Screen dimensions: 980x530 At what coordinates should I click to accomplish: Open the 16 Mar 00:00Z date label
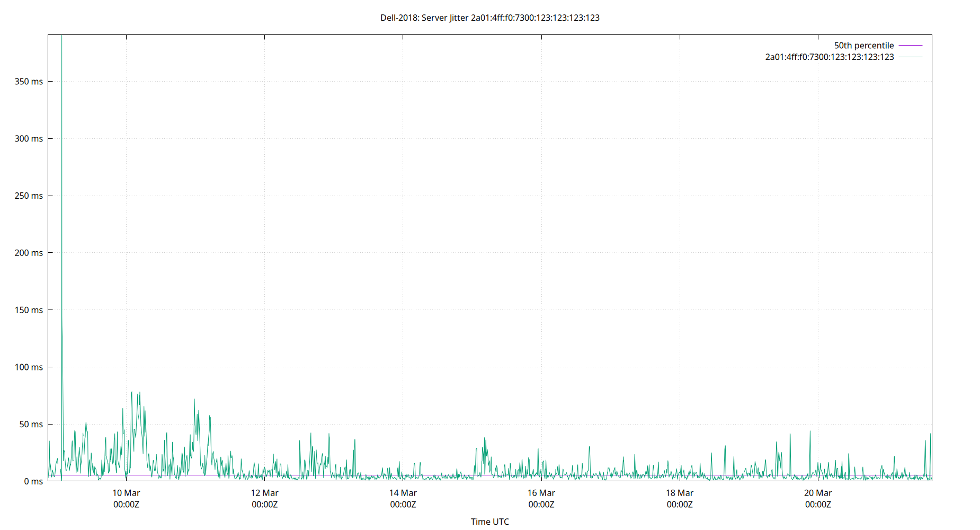[x=542, y=498]
